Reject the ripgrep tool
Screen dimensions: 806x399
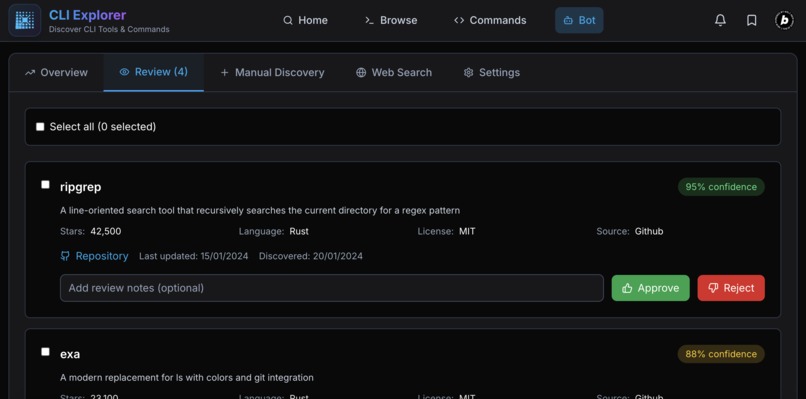[731, 288]
